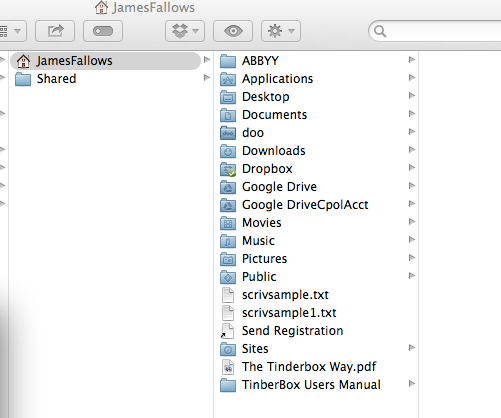Select The Tinderbox Way.pdf file icon

[x=228, y=367]
